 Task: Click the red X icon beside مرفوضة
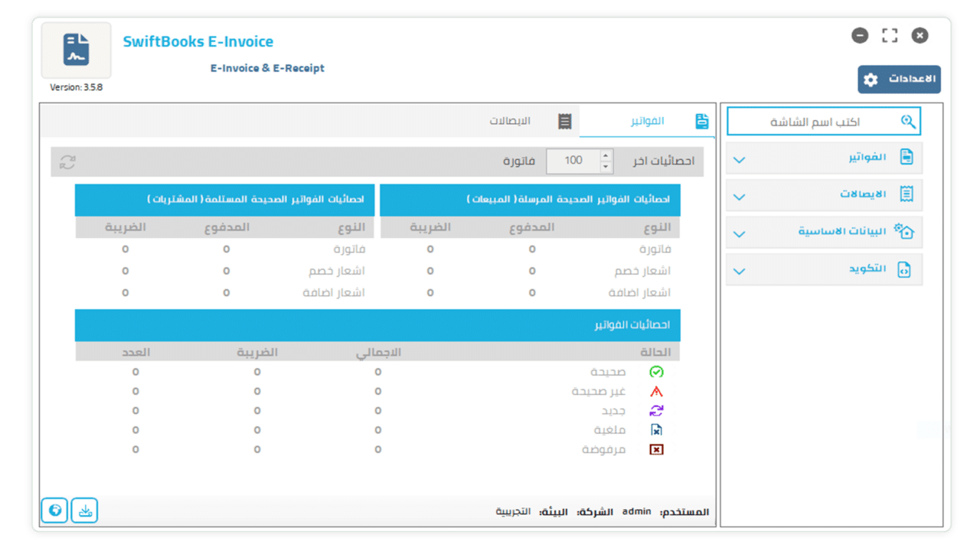[655, 449]
